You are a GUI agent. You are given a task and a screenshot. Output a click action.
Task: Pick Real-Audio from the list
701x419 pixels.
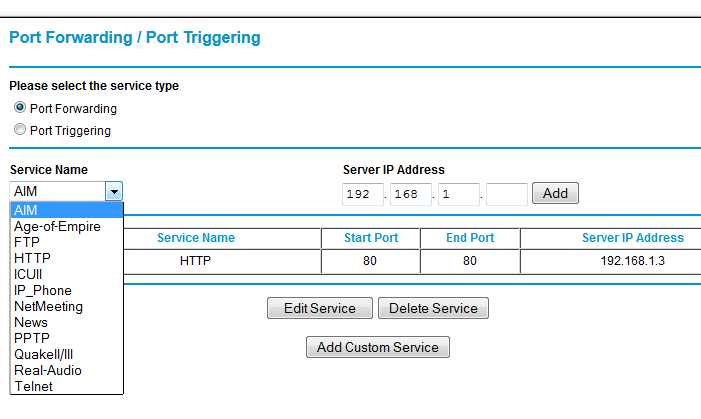[x=67, y=370]
